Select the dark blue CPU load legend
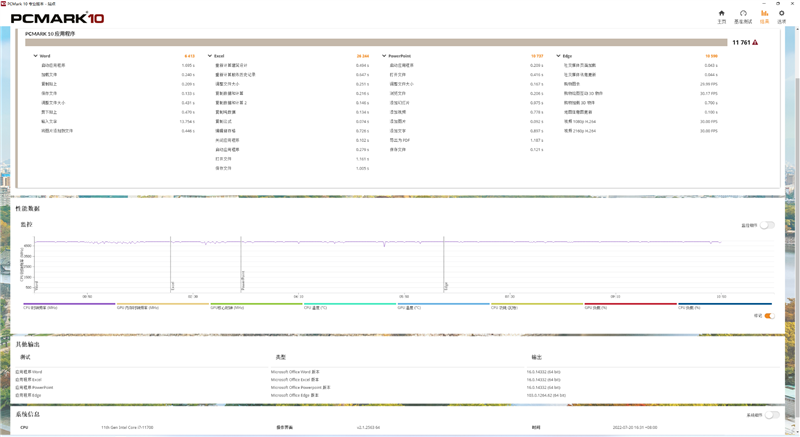This screenshot has height=437, width=800. tap(724, 306)
